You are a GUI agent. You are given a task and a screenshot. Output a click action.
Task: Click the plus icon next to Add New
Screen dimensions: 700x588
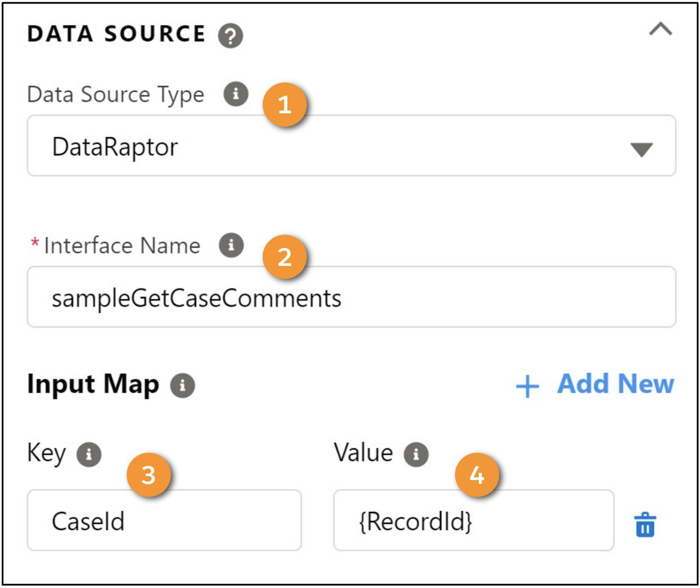[x=527, y=385]
